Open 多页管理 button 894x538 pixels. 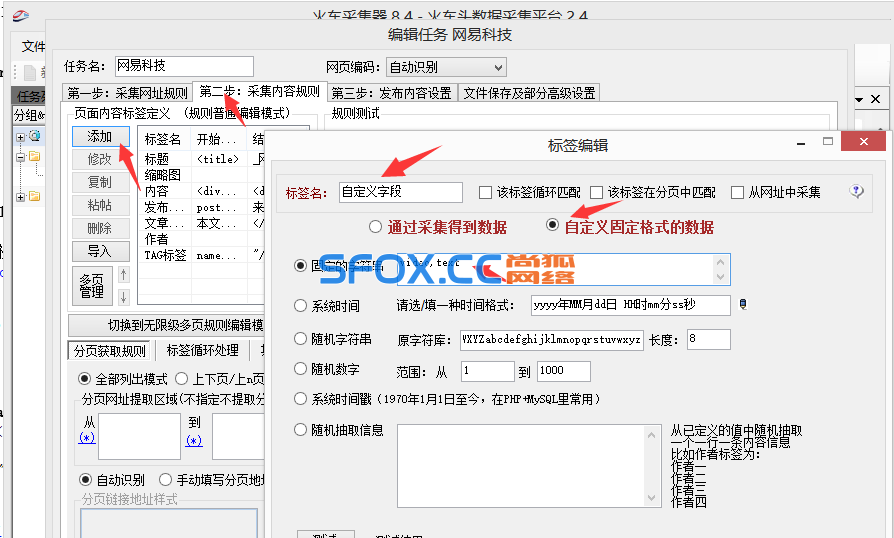(92, 286)
